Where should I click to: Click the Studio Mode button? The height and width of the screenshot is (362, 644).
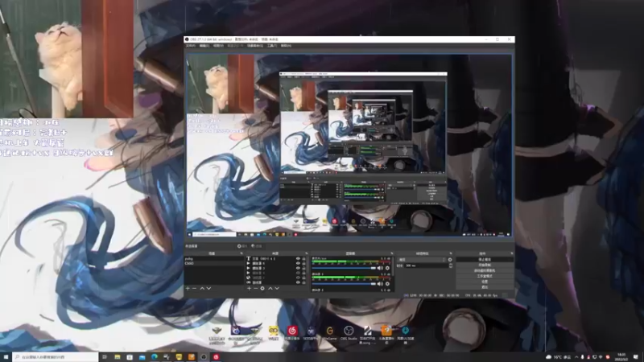point(485,276)
